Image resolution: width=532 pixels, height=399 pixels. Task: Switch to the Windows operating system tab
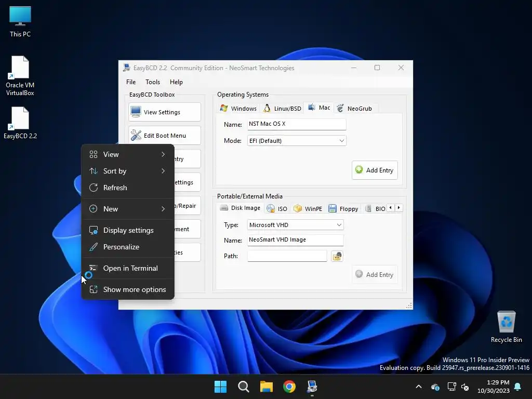(x=238, y=108)
